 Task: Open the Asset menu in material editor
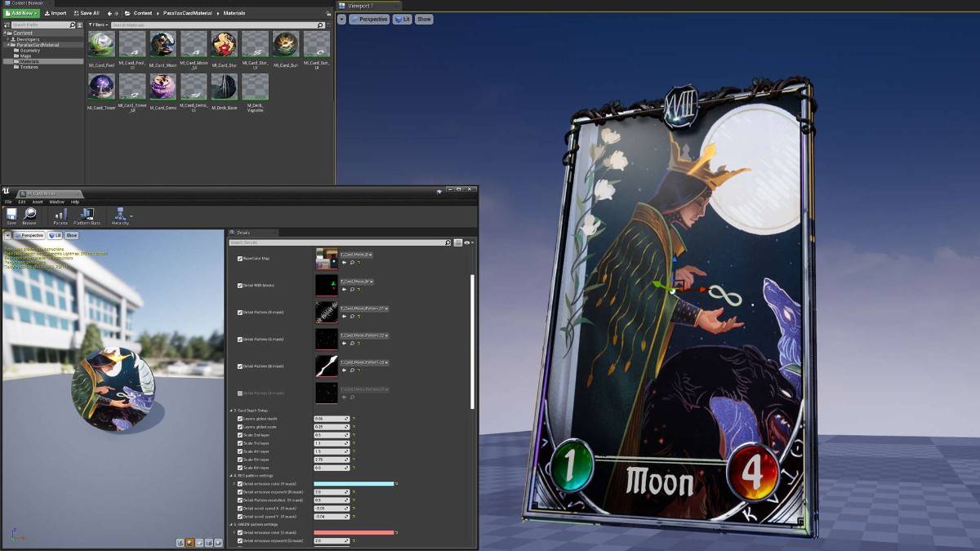38,202
